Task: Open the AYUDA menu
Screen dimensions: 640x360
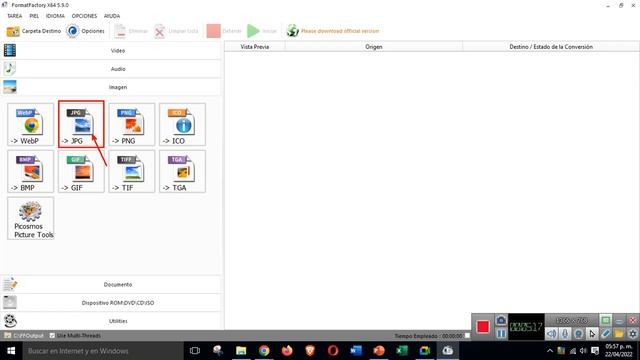Action: (x=112, y=16)
